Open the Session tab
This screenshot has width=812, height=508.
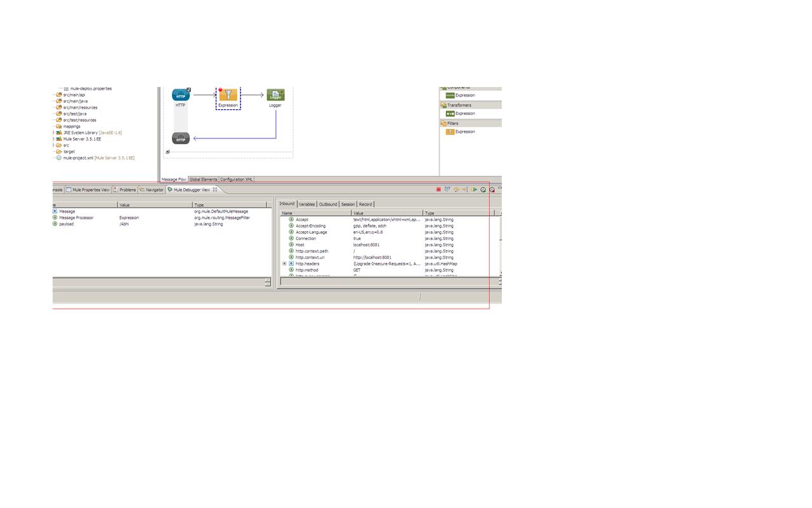[x=348, y=204]
